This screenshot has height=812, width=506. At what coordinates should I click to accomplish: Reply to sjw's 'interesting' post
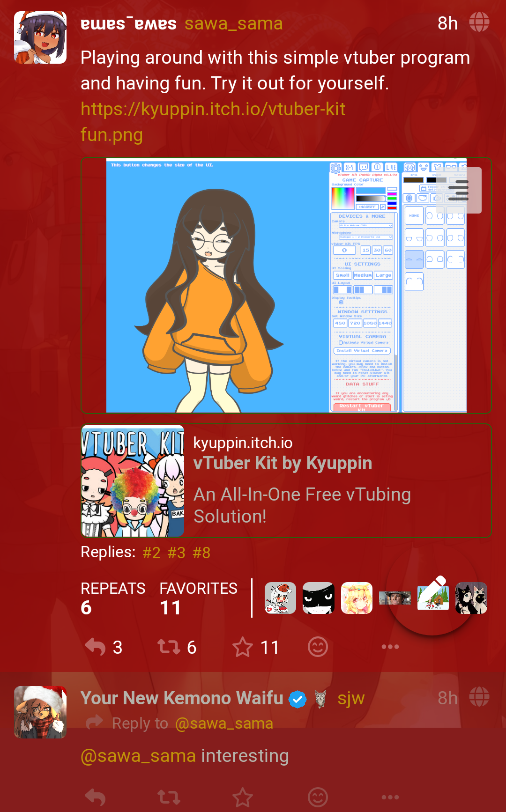point(95,797)
